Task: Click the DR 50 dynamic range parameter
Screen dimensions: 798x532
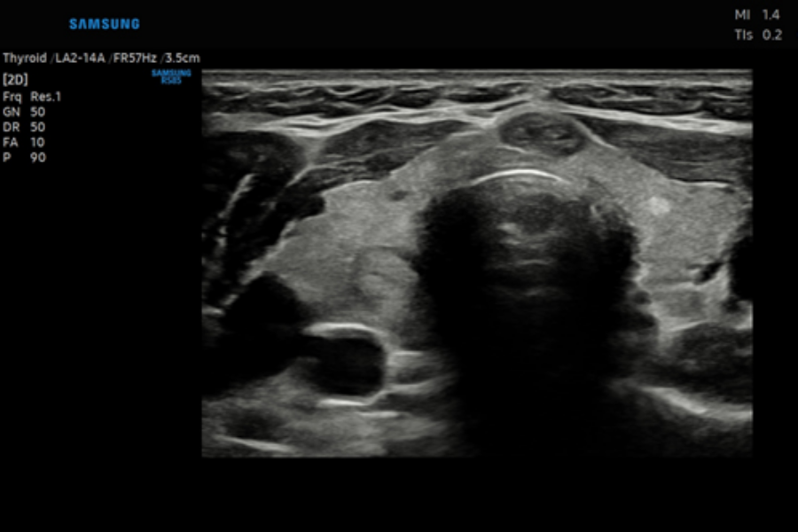Action: tap(24, 127)
